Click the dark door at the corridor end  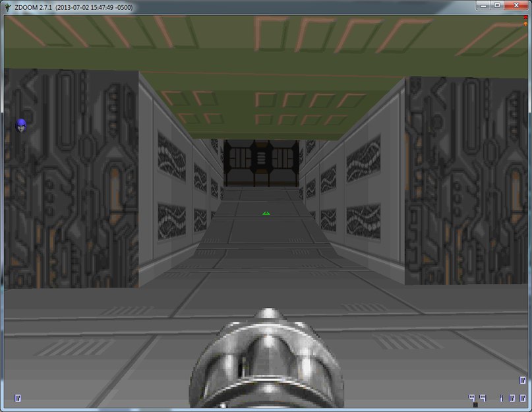point(261,163)
